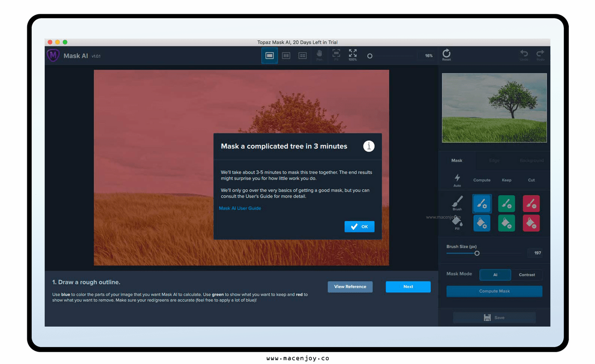This screenshot has height=364, width=595.
Task: Click the Compute Mask button
Action: point(494,291)
